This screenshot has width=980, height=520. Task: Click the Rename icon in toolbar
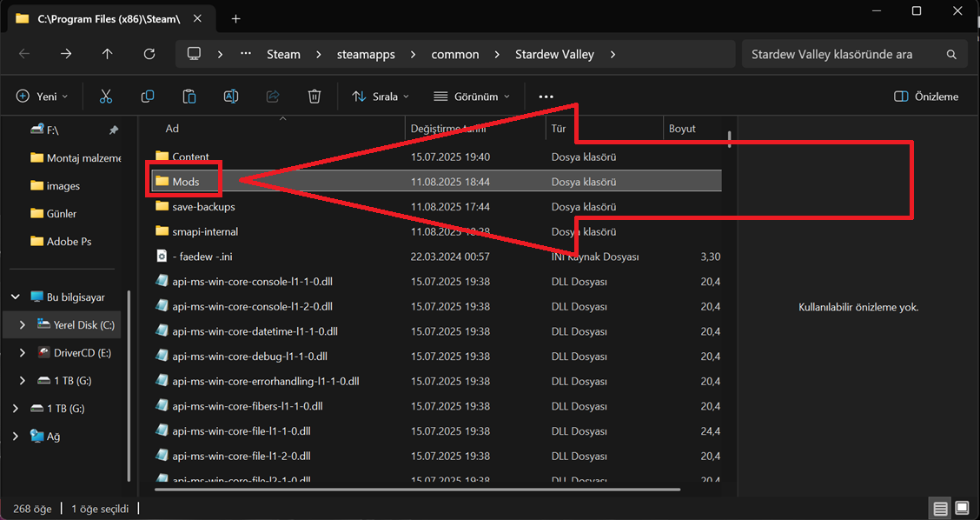point(230,97)
